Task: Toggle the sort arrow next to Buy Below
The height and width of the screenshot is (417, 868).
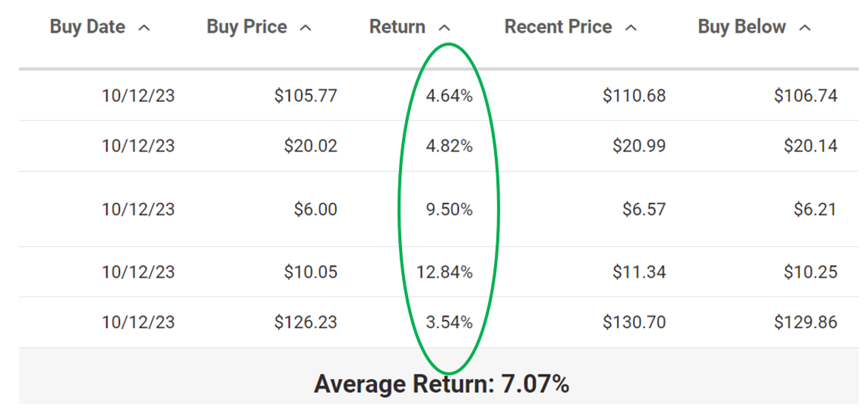Action: point(805,28)
